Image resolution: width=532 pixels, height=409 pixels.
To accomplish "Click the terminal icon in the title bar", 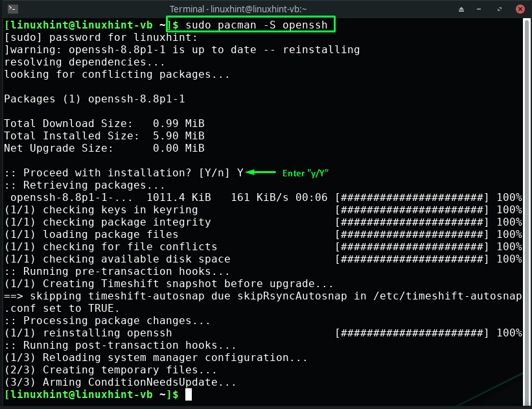I will tap(12, 8).
